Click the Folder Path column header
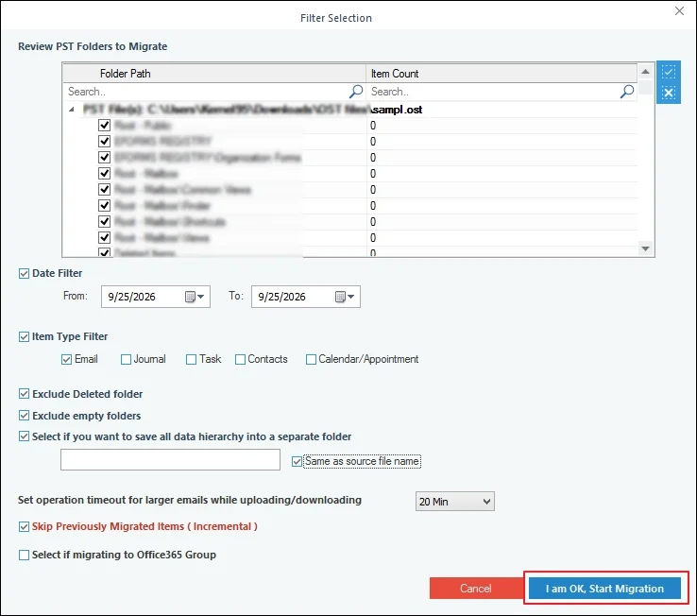Viewport: 697px width, 616px height. click(214, 74)
